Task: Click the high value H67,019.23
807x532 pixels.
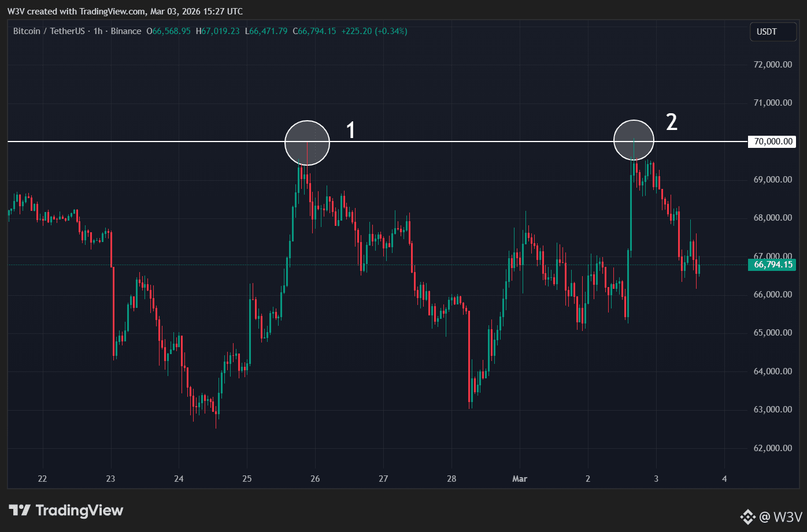Action: (x=218, y=31)
